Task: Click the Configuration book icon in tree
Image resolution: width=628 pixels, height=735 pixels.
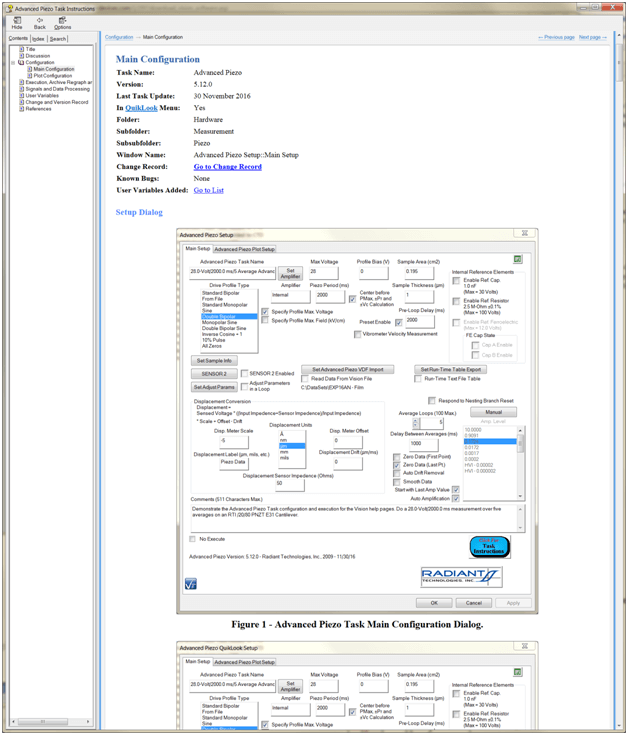Action: 21,62
